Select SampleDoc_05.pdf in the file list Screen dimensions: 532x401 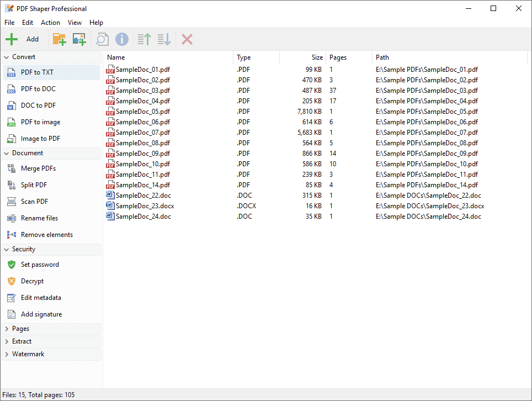pyautogui.click(x=143, y=112)
